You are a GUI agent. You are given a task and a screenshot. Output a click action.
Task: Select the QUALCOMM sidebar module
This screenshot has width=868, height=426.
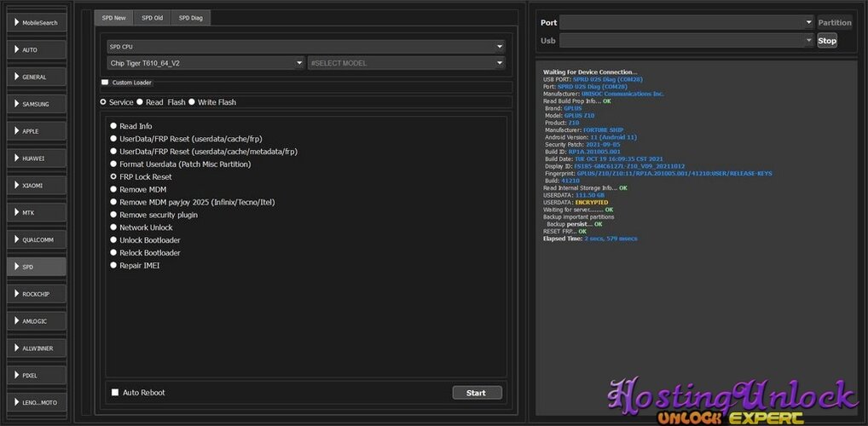click(x=37, y=239)
